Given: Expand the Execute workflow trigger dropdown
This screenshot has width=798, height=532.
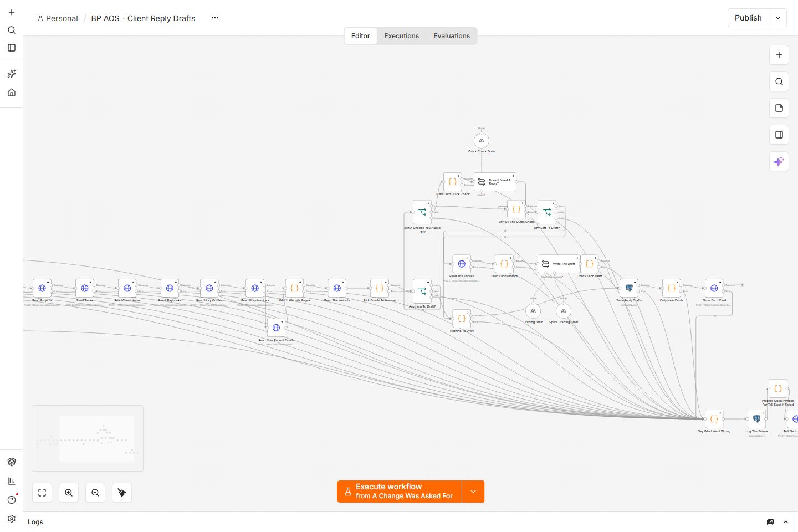Looking at the screenshot, I should pyautogui.click(x=473, y=492).
